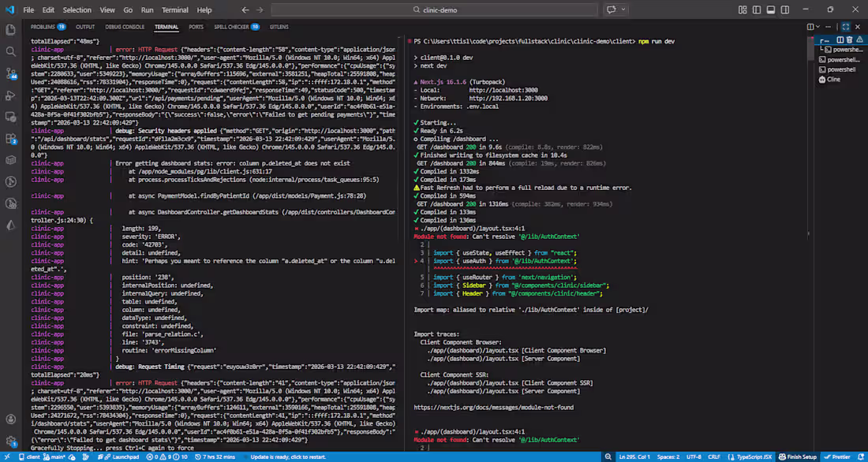This screenshot has height=462, width=868.
Task: Toggle the bottom Panel visibility
Action: click(771, 9)
